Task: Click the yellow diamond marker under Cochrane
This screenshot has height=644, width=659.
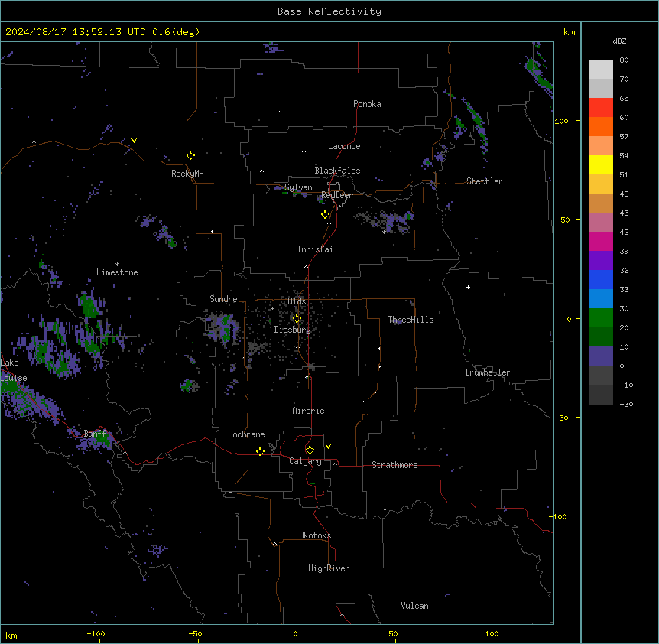Action: pos(260,451)
